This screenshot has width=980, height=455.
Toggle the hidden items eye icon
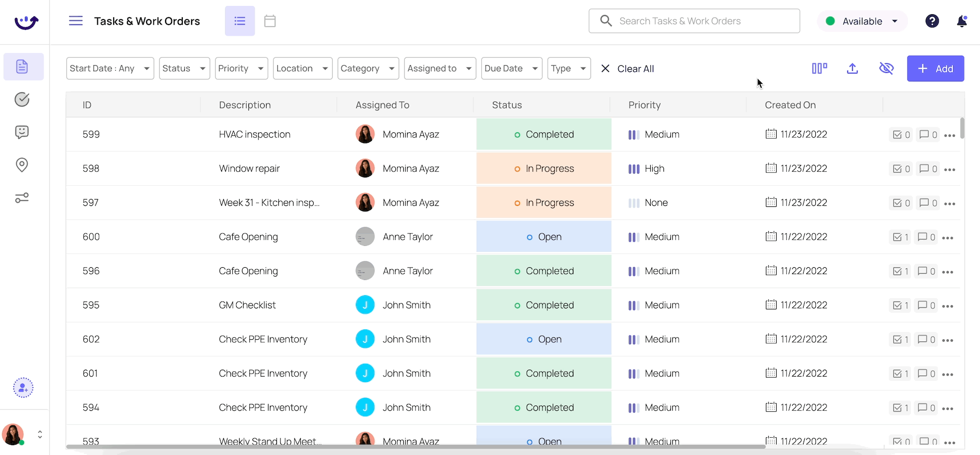(886, 68)
